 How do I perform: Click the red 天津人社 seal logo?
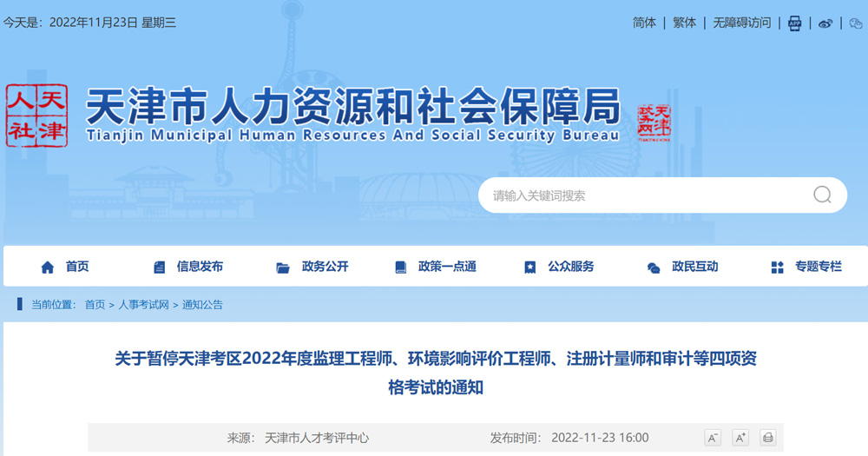pos(36,116)
